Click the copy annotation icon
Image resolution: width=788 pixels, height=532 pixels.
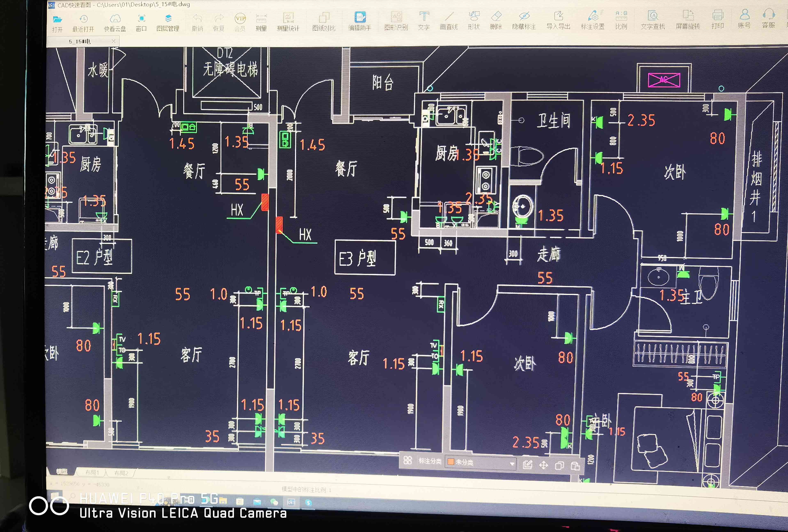pyautogui.click(x=559, y=466)
